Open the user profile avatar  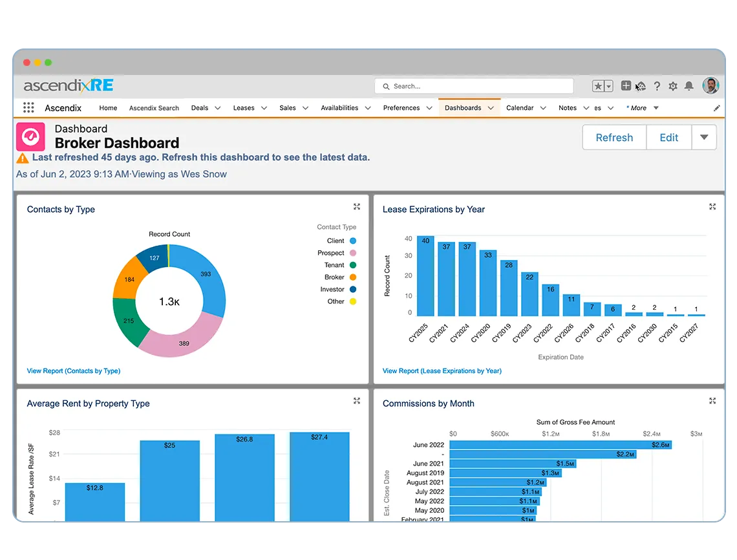click(x=710, y=85)
